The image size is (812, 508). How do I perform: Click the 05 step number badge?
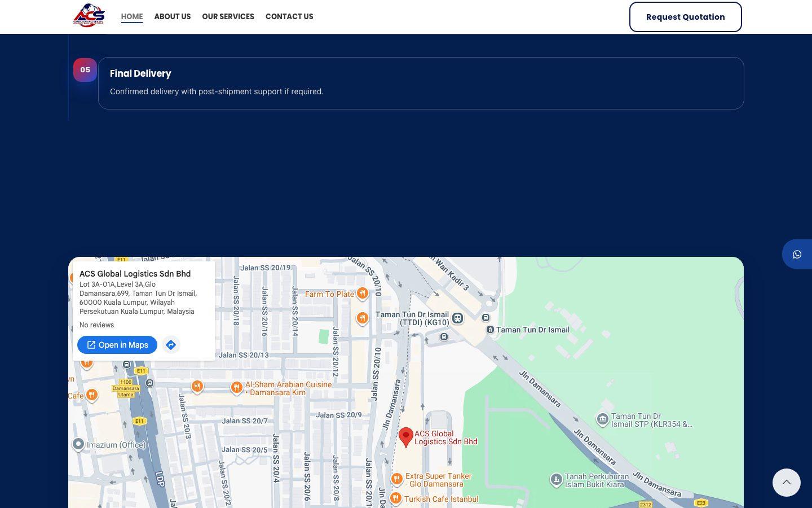85,70
